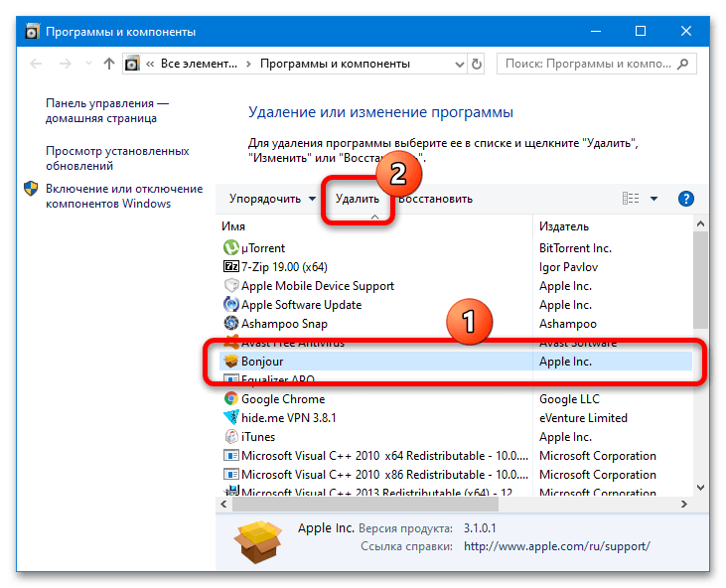Image resolution: width=726 pixels, height=588 pixels.
Task: Click vertical scrollbar up arrow
Action: [700, 224]
